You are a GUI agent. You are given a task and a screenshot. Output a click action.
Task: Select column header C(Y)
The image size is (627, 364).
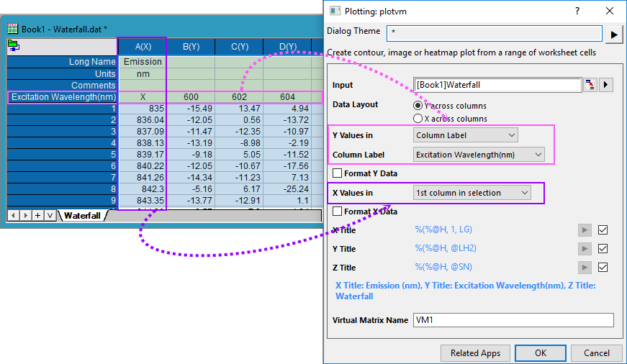click(x=239, y=47)
